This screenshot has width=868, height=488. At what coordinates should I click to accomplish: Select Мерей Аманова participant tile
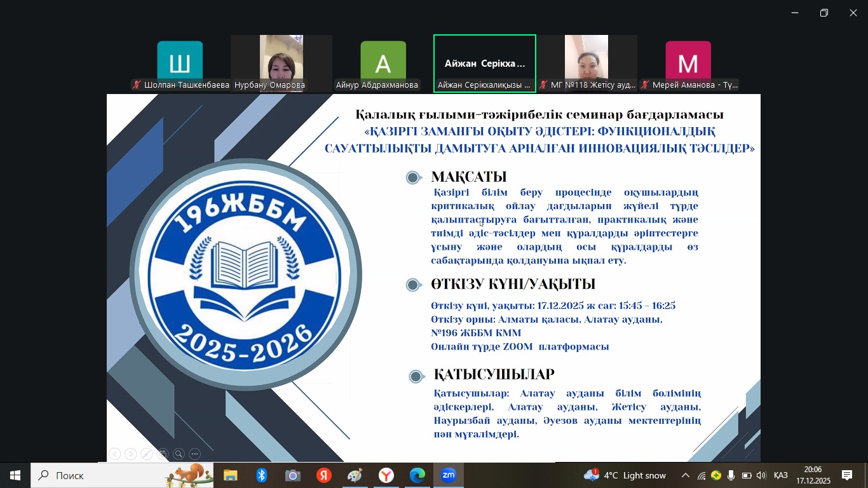click(x=688, y=64)
